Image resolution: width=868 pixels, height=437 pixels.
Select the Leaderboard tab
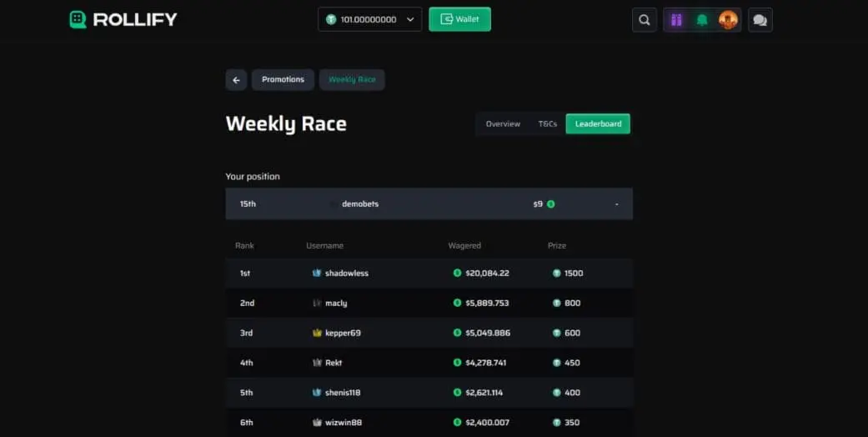click(598, 124)
